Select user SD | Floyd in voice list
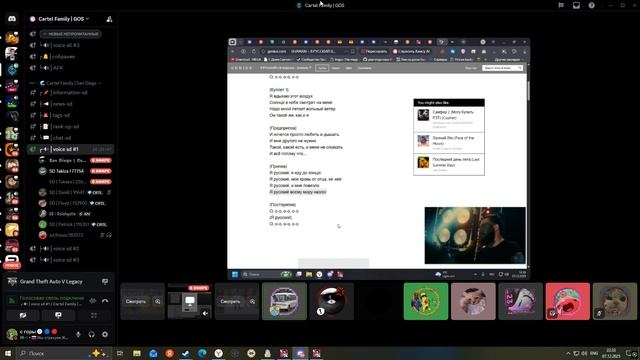The width and height of the screenshot is (640, 360). [x=75, y=203]
